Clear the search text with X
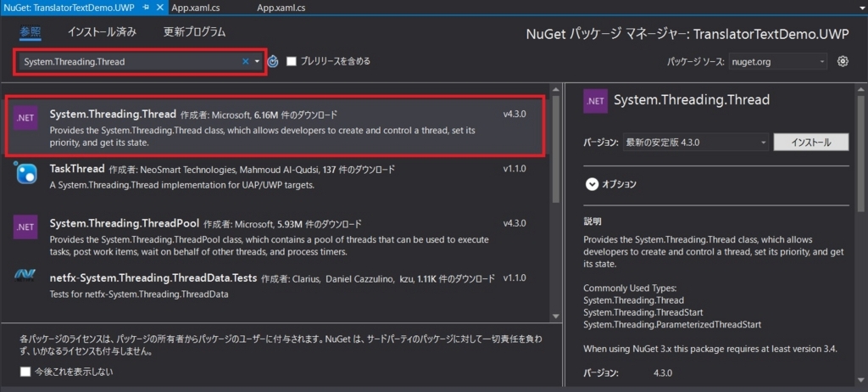868x392 pixels. click(246, 62)
